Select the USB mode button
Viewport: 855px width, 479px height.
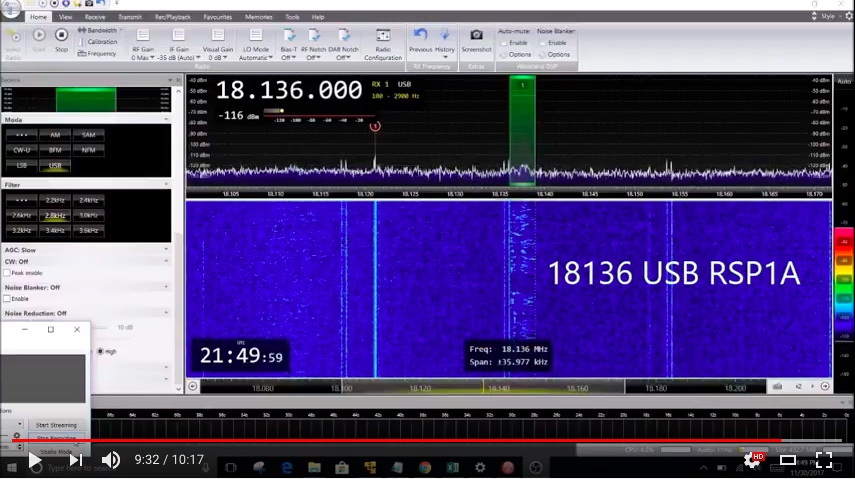[x=55, y=165]
